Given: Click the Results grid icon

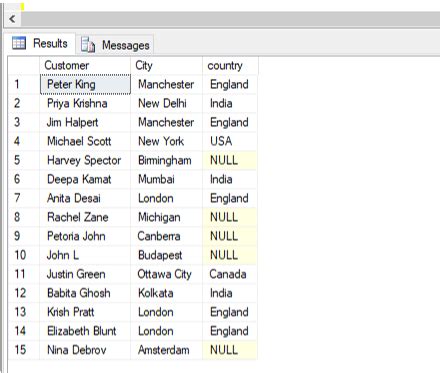Looking at the screenshot, I should click(19, 43).
